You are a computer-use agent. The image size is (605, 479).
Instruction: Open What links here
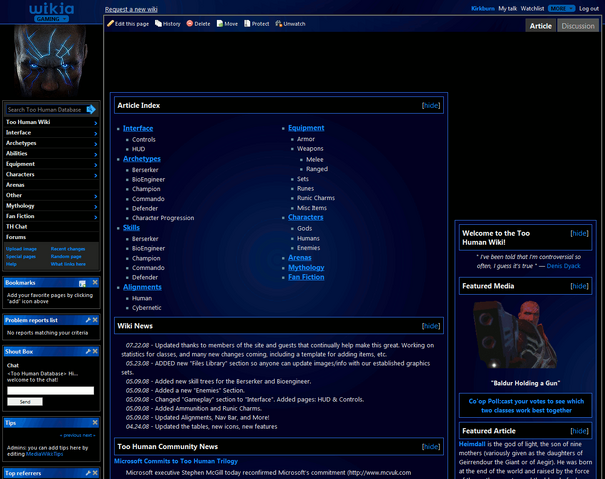tap(68, 264)
